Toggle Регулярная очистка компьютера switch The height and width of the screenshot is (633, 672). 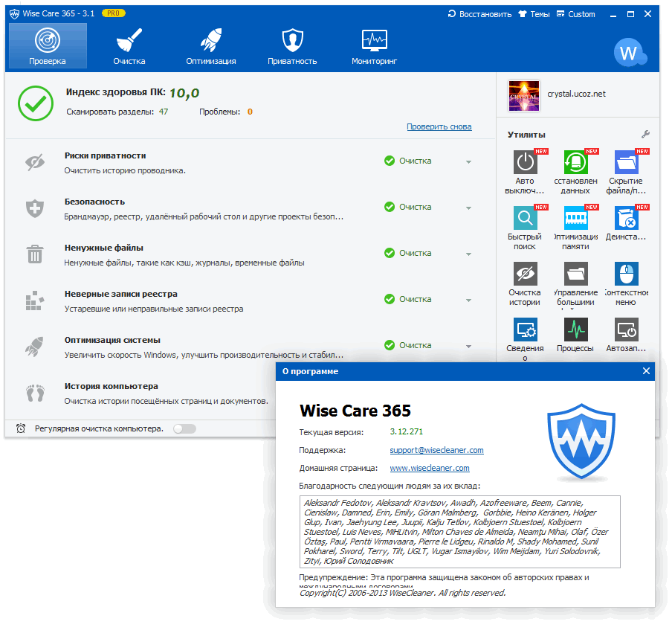[184, 429]
